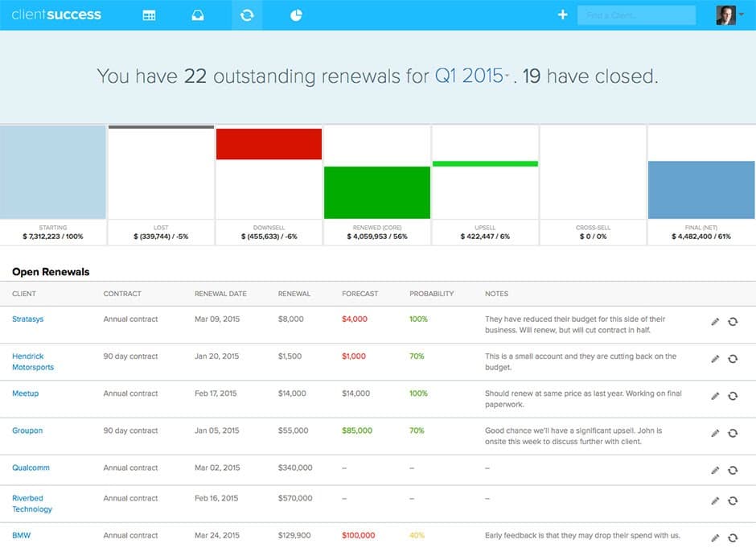Screen dimensions: 756x552
Task: Click renew icon for Meetup row
Action: click(733, 396)
